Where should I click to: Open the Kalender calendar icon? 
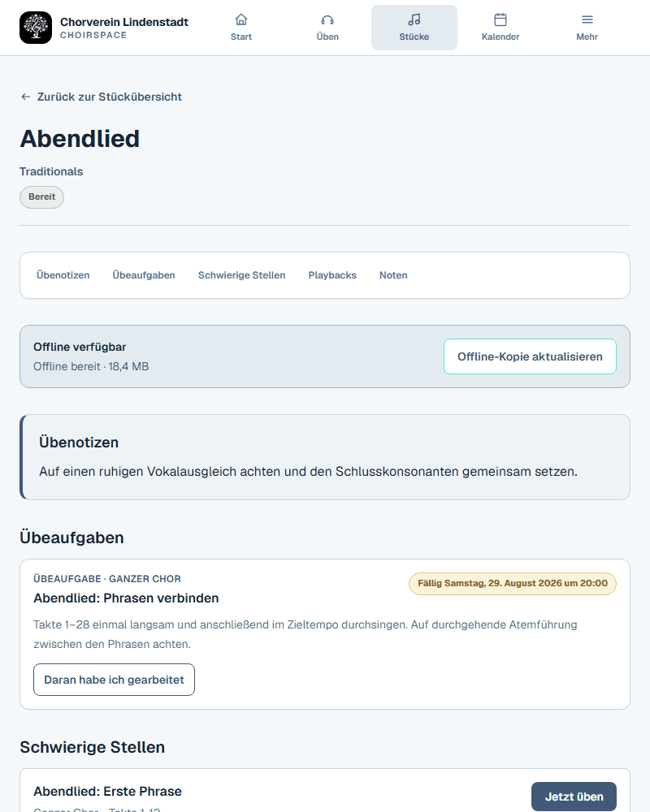click(500, 19)
